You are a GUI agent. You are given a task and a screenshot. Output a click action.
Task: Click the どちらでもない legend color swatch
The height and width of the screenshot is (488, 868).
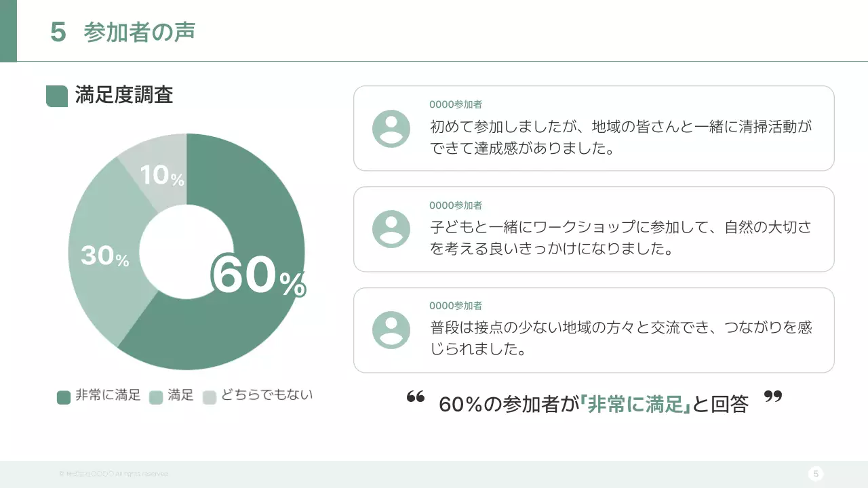[210, 397]
